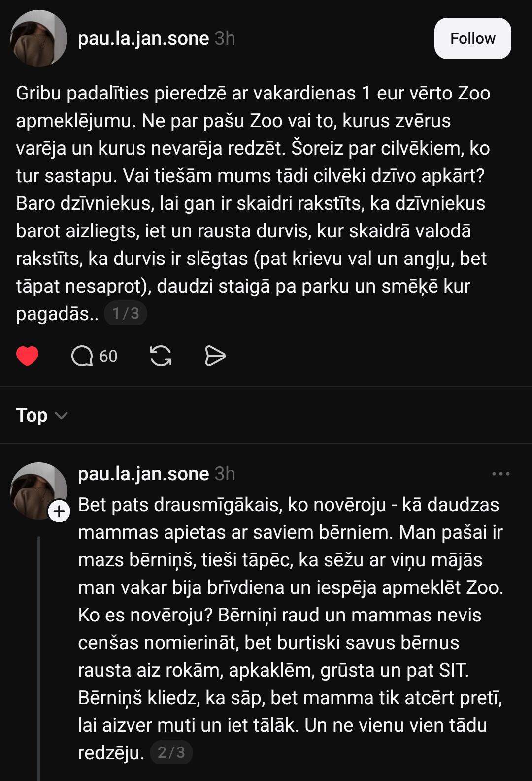Open the pau.la.jan.sone username on the main post
The height and width of the screenshot is (781, 532).
[x=143, y=38]
